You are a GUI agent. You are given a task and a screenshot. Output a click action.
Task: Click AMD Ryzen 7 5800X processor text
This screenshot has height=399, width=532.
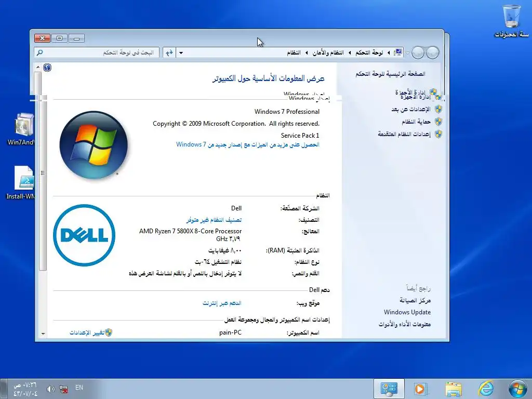(x=190, y=231)
